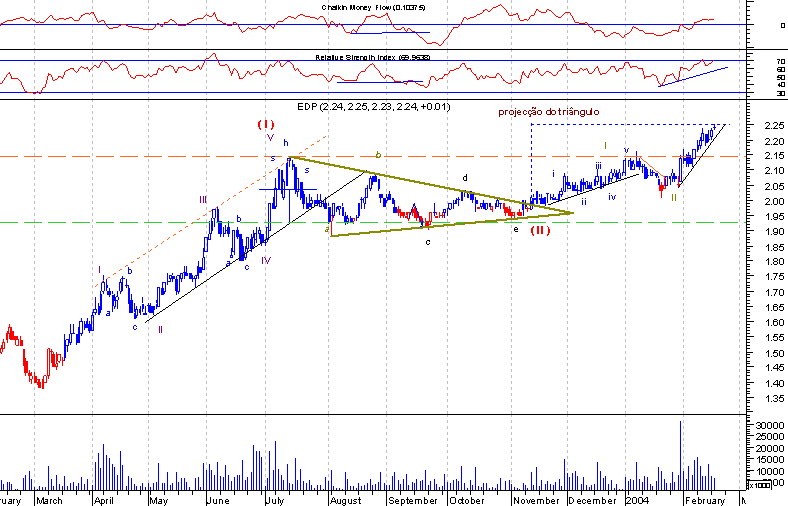
Task: Click the July date axis label
Action: coord(274,500)
